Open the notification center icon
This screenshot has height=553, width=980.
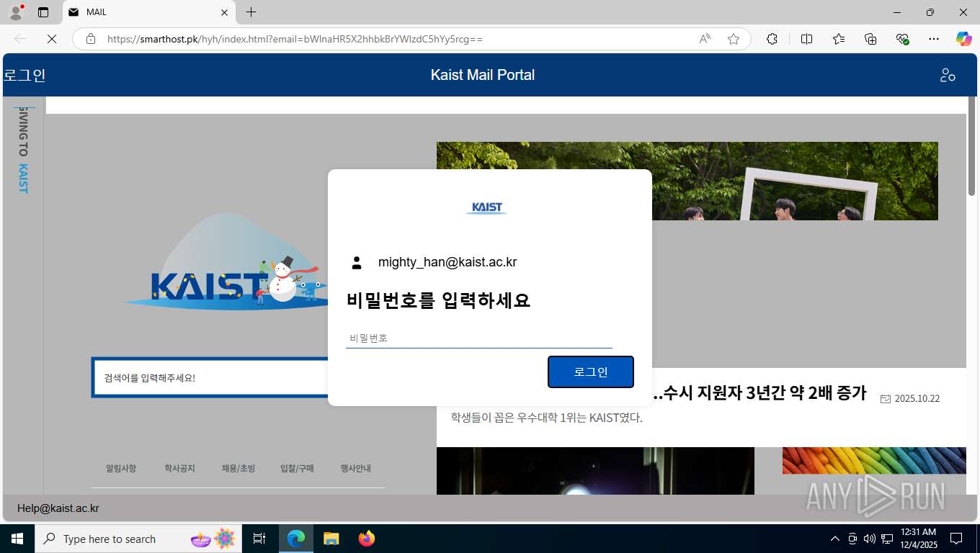pos(956,539)
